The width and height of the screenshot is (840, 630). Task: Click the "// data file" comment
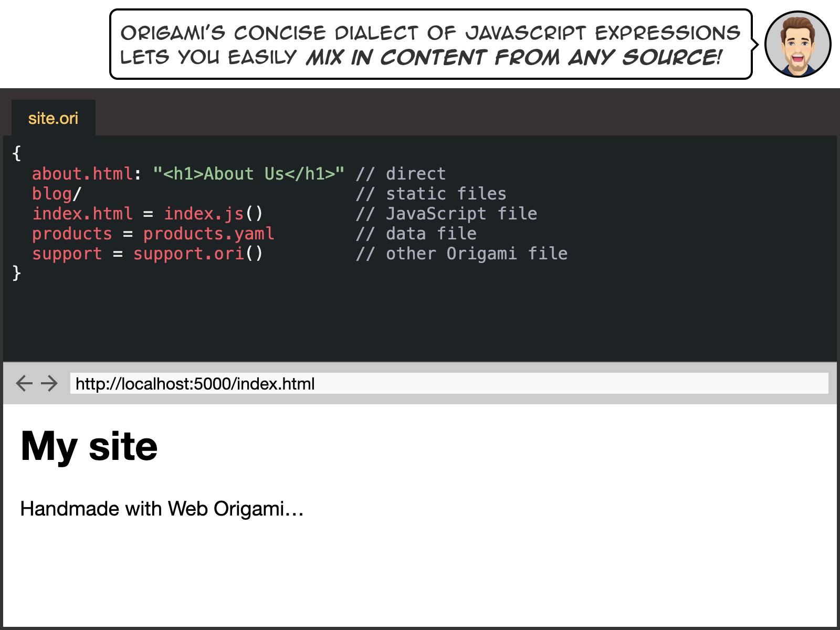click(x=416, y=234)
